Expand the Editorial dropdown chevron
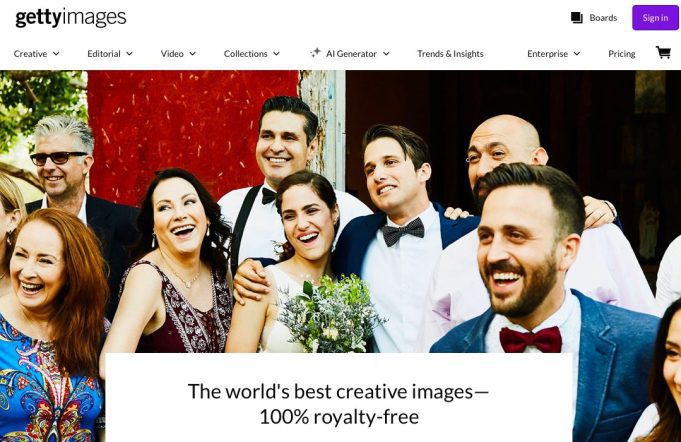This screenshot has width=681, height=442. pos(129,54)
